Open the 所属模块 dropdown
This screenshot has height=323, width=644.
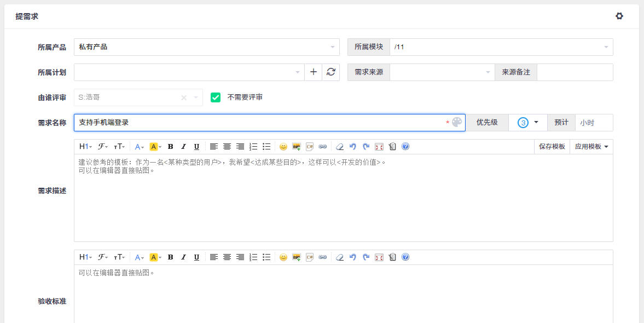[501, 47]
